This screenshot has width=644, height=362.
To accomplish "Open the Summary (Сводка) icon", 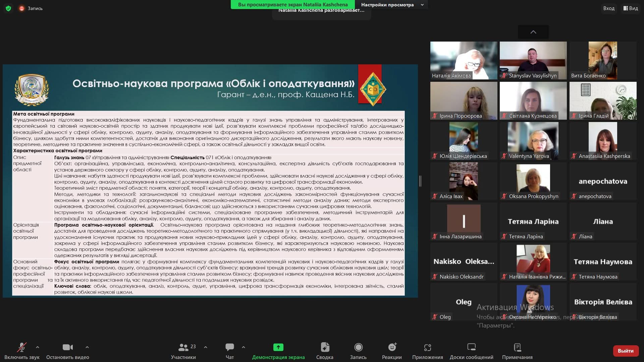I will pos(325,347).
